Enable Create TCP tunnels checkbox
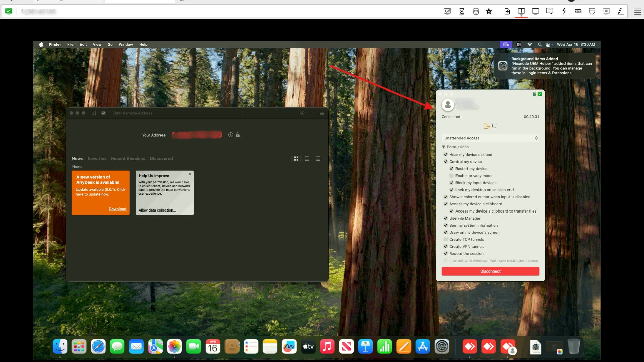The image size is (644, 362). 446,239
